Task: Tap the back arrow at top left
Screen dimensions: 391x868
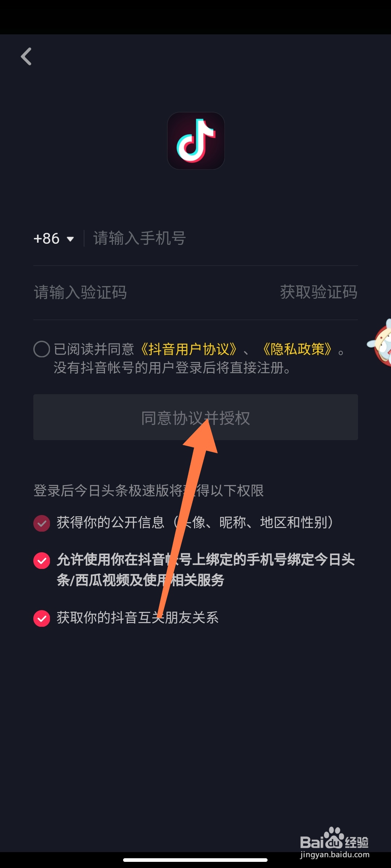Action: click(x=26, y=56)
